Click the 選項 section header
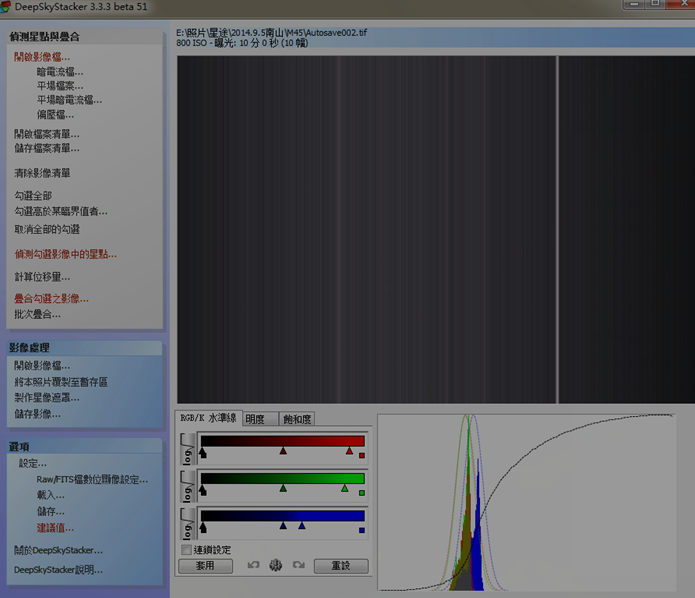 pos(19,446)
